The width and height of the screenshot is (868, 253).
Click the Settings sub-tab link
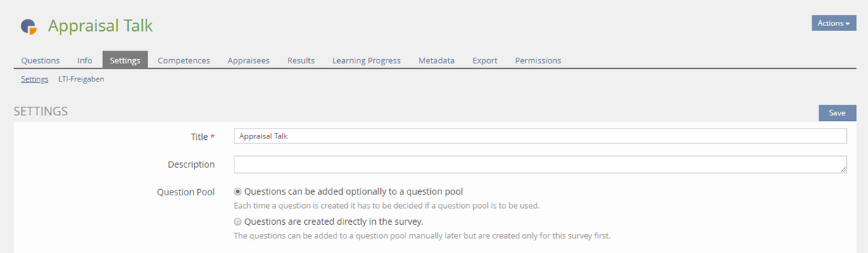click(x=34, y=79)
